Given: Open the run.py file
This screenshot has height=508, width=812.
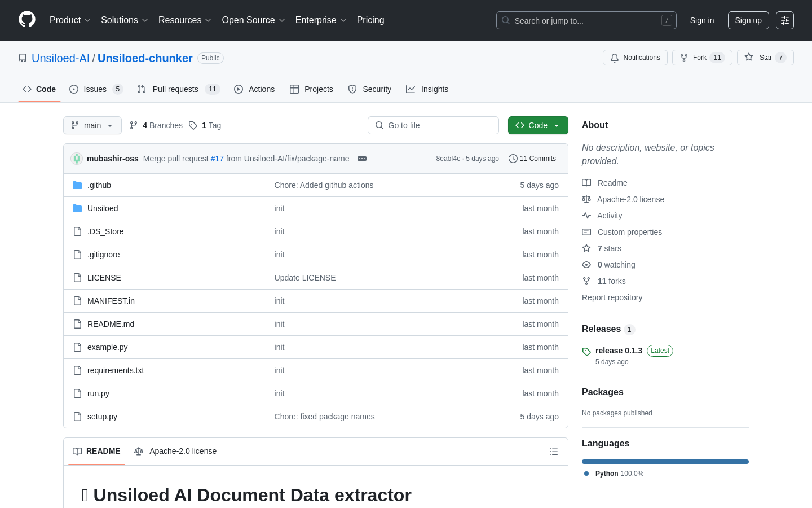Looking at the screenshot, I should pos(98,393).
